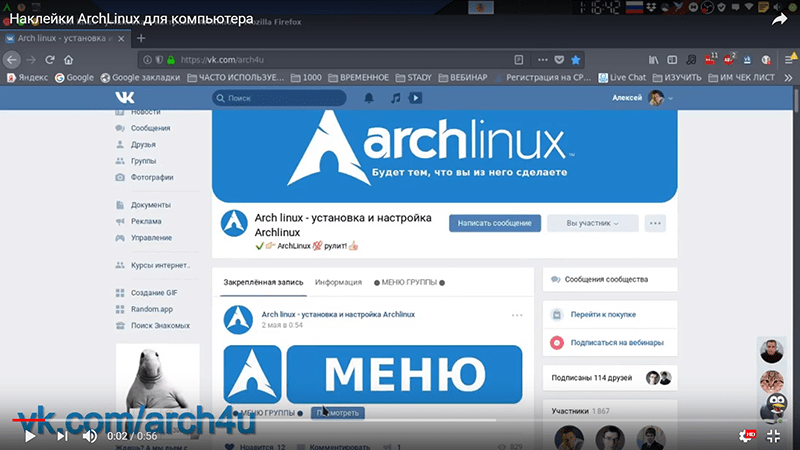Screen dimensions: 800x450
Task: Open the VK music note icon
Action: 395,98
